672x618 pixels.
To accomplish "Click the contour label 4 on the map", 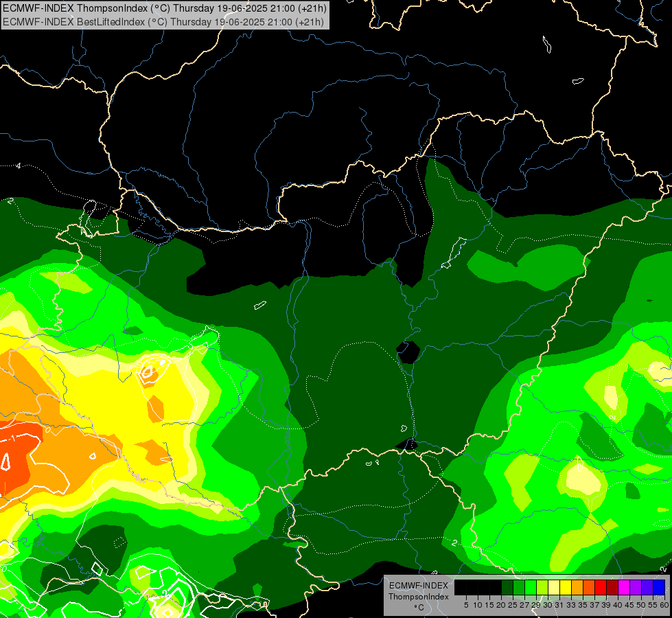I will tap(19, 165).
